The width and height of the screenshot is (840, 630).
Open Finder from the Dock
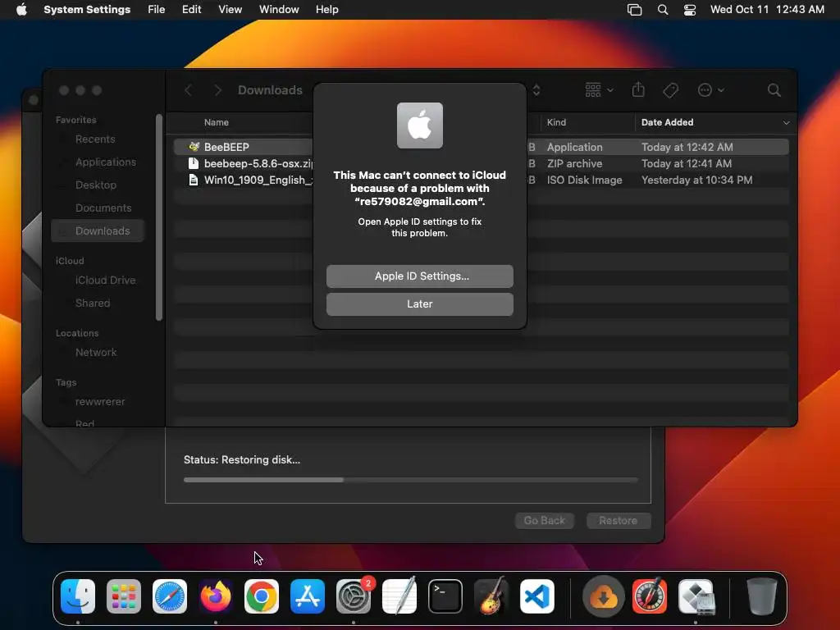click(x=78, y=596)
